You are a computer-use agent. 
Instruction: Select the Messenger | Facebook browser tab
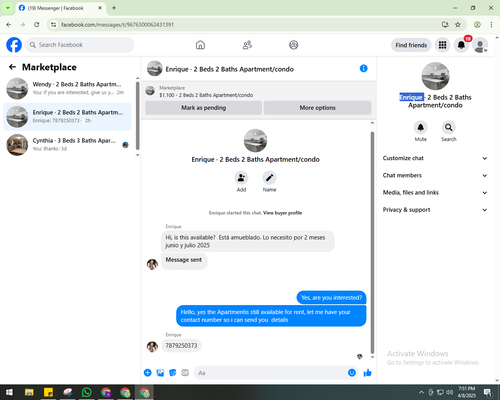pos(61,8)
